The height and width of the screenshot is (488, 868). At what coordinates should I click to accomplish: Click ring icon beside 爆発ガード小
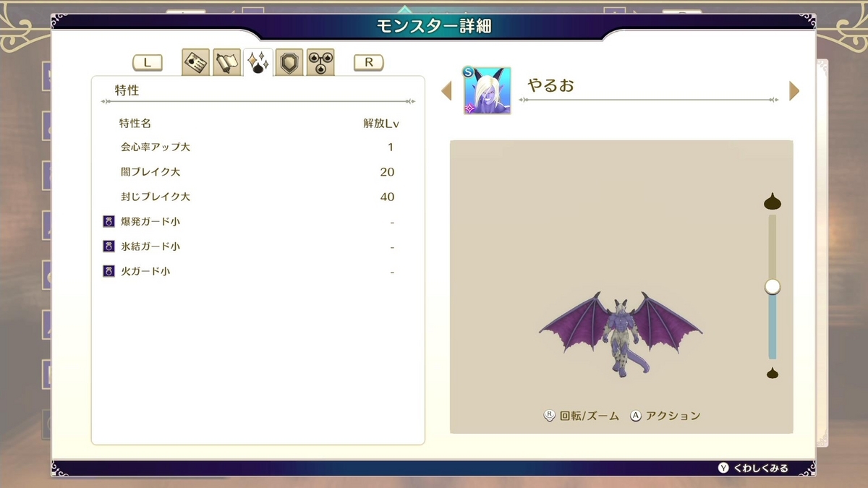point(109,222)
